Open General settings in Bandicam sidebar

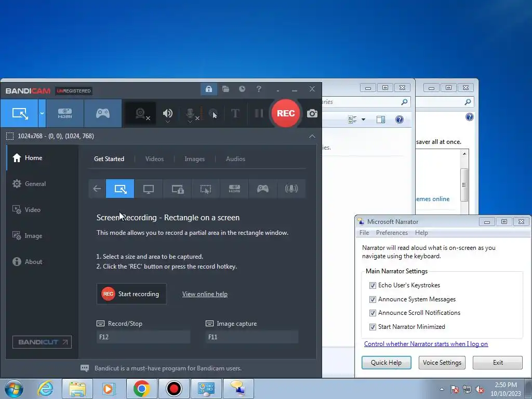[42, 184]
